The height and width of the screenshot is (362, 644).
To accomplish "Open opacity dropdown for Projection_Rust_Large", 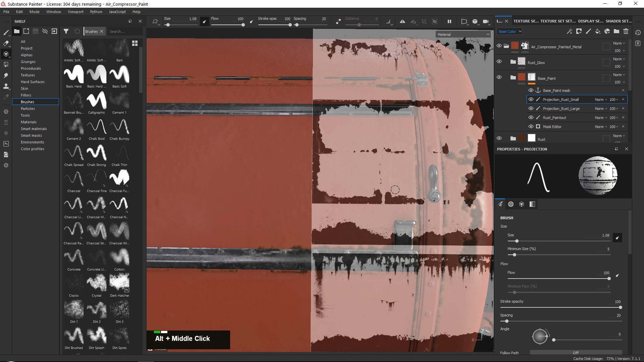I will pyautogui.click(x=614, y=109).
